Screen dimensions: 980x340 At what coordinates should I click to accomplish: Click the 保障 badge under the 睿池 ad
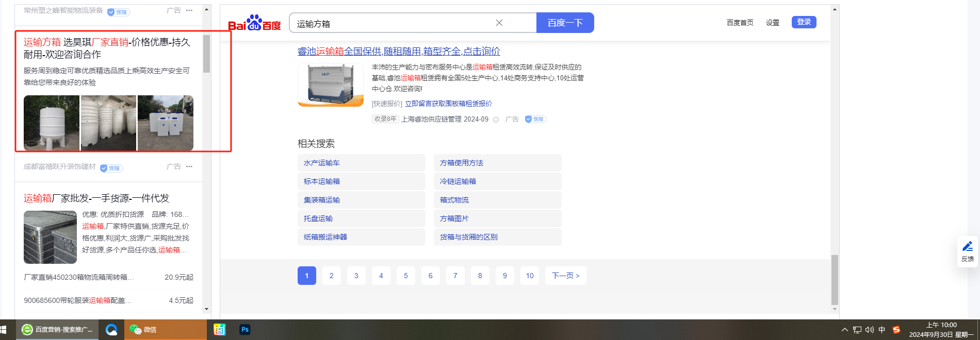(535, 119)
